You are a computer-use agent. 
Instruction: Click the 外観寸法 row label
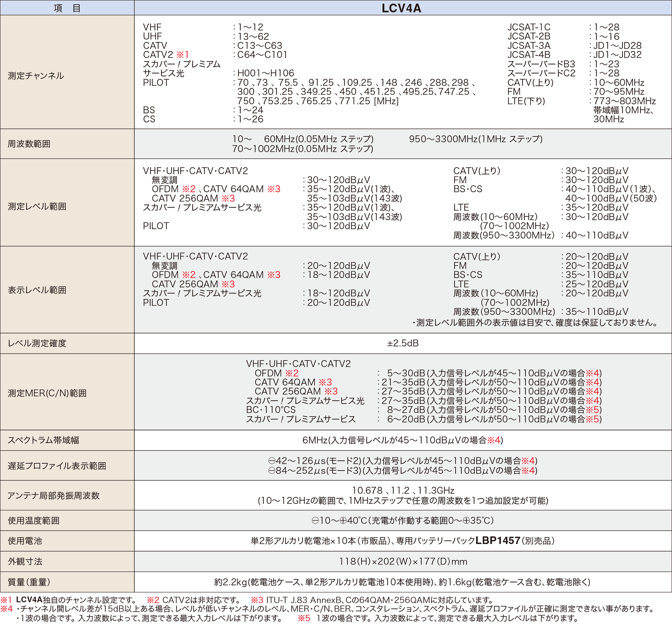click(x=25, y=562)
